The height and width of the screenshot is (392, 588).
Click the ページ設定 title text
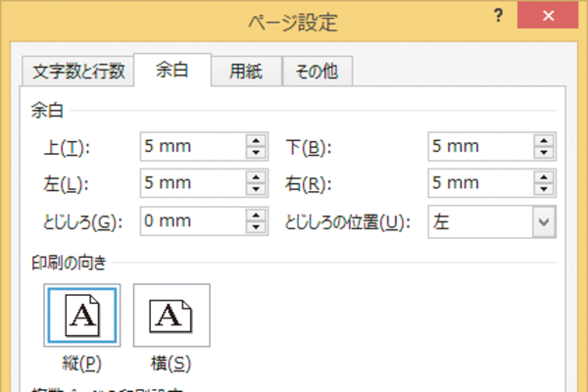tap(293, 23)
